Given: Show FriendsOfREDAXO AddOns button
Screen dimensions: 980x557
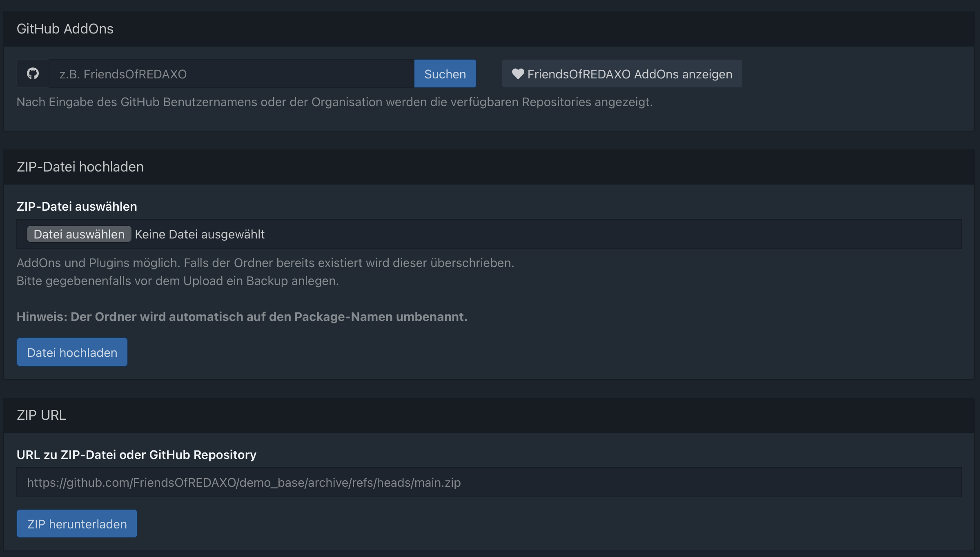Looking at the screenshot, I should pos(622,74).
